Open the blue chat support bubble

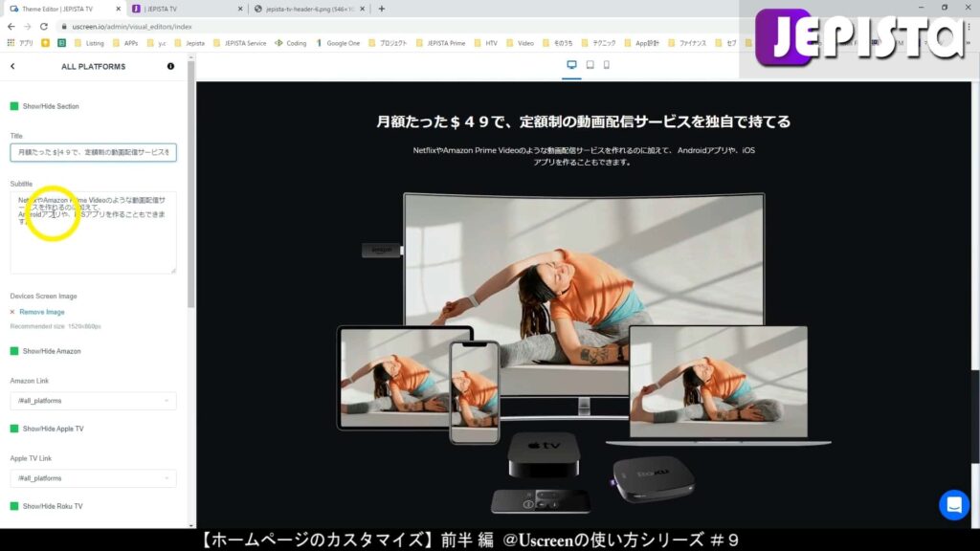(x=954, y=505)
